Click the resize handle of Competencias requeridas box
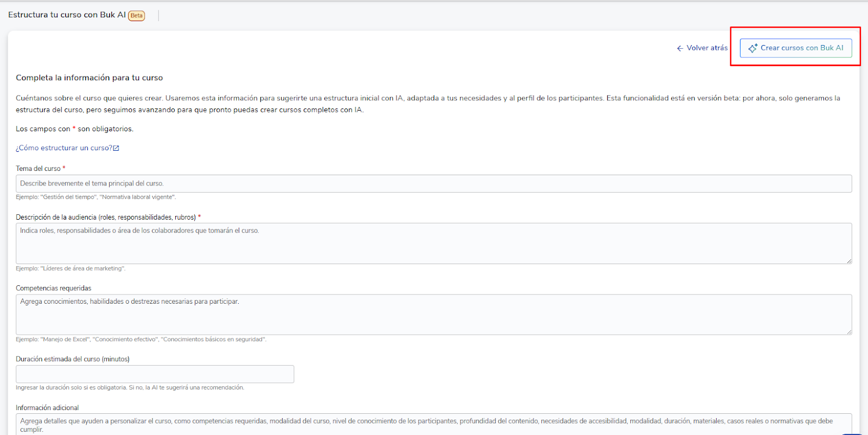 [848, 331]
